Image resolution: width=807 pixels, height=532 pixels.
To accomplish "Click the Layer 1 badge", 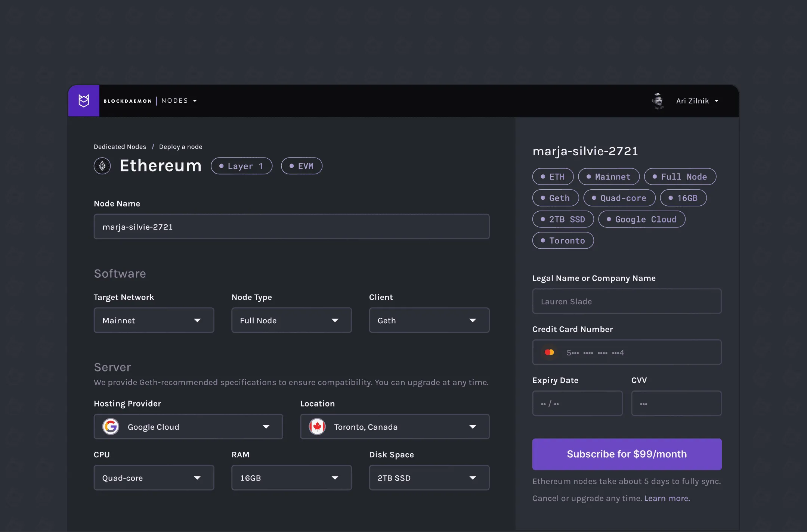I will 241,166.
